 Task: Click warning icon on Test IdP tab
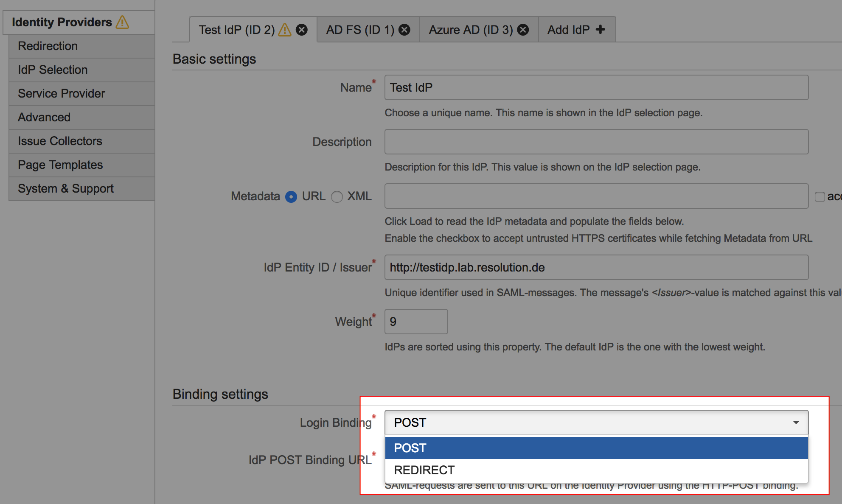click(285, 30)
